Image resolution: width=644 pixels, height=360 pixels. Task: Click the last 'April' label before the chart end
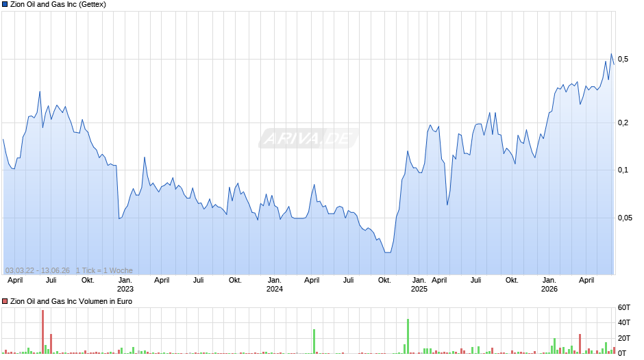pos(586,281)
